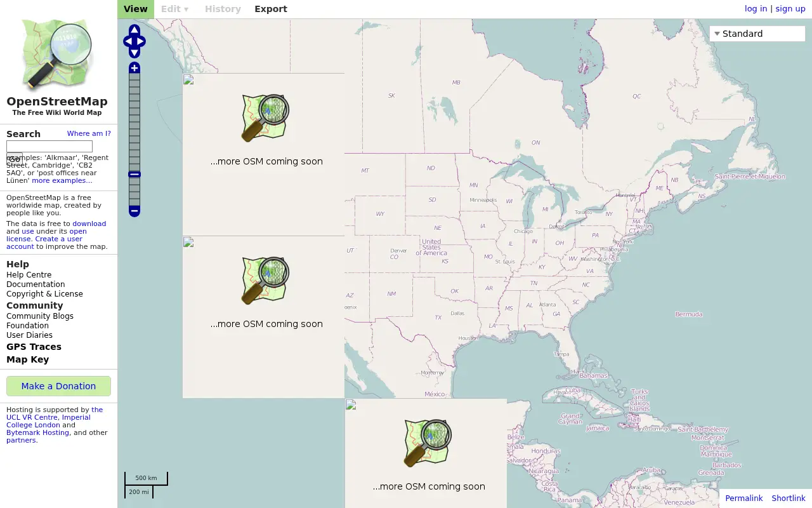This screenshot has width=812, height=508.
Task: Follow the log in link
Action: [x=756, y=9]
